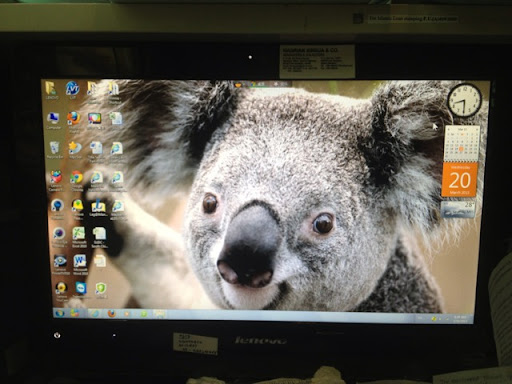Click the analog clock gadget
This screenshot has height=384, width=512.
pos(464,100)
